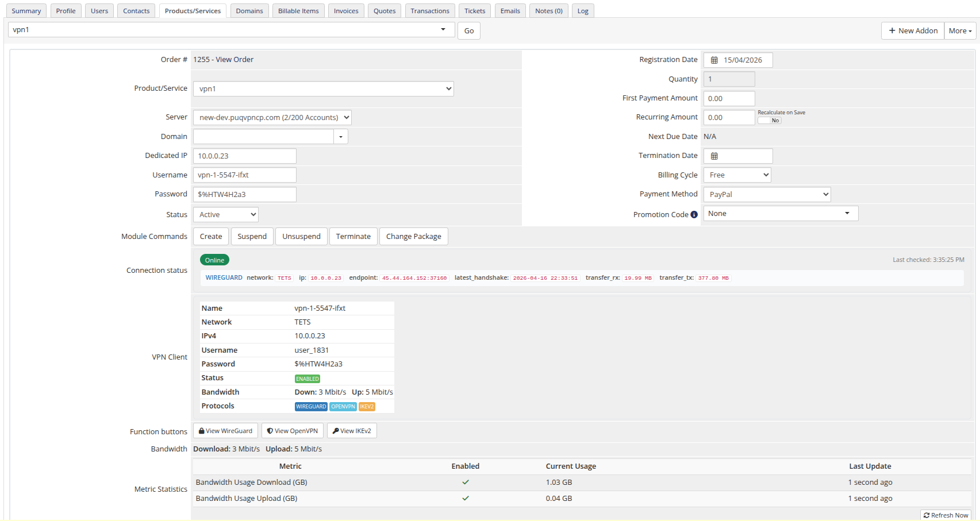980x521 pixels.
Task: Click inside the Dedicated IP input field
Action: coord(244,156)
